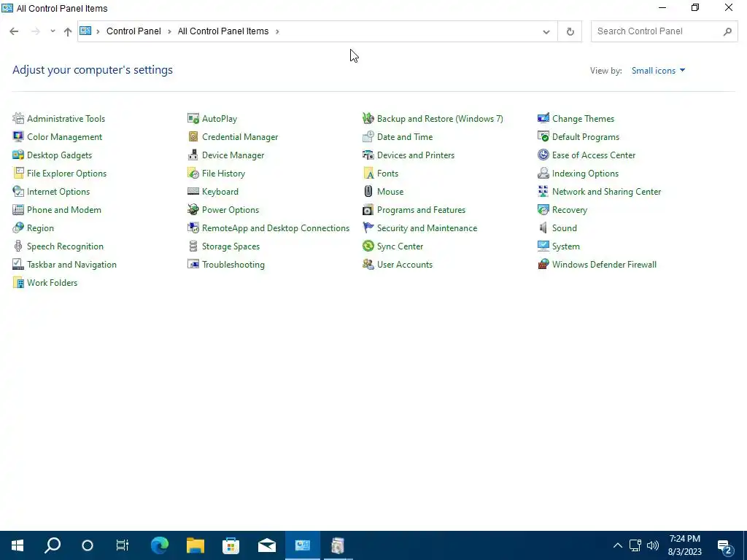
Task: Click the Keyboard icon
Action: [x=193, y=192]
